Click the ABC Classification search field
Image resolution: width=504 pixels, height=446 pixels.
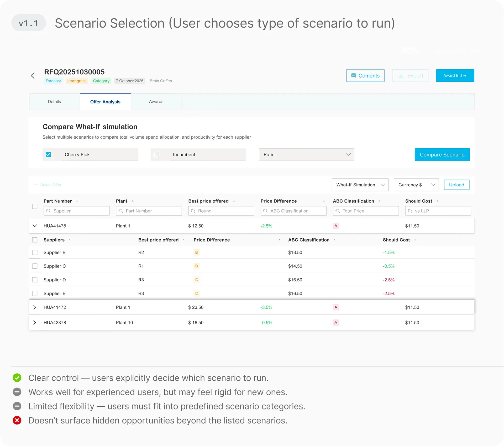click(293, 211)
